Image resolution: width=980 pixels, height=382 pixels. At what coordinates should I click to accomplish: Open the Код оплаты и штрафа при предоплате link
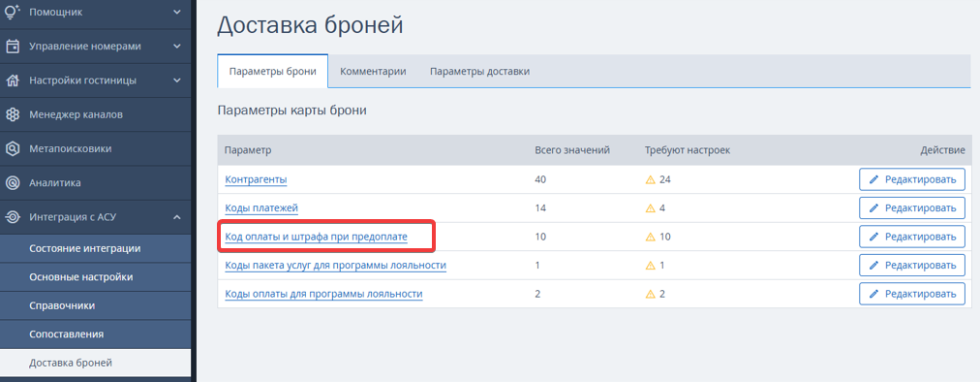[317, 237]
